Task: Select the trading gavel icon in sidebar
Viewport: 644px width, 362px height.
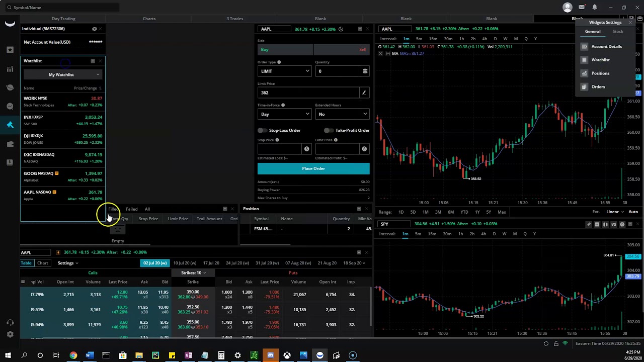Action: coord(10,125)
